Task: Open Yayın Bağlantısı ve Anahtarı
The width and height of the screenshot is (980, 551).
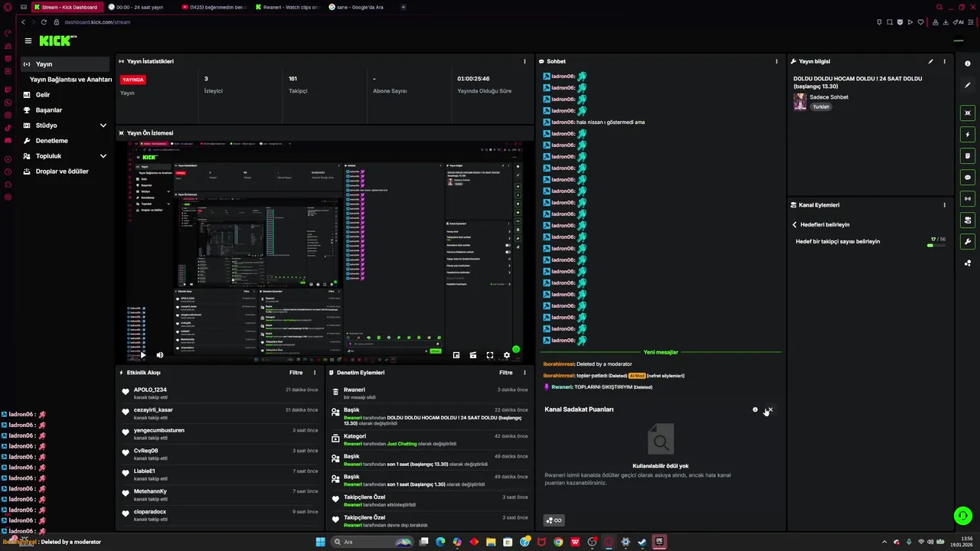Action: click(x=70, y=80)
